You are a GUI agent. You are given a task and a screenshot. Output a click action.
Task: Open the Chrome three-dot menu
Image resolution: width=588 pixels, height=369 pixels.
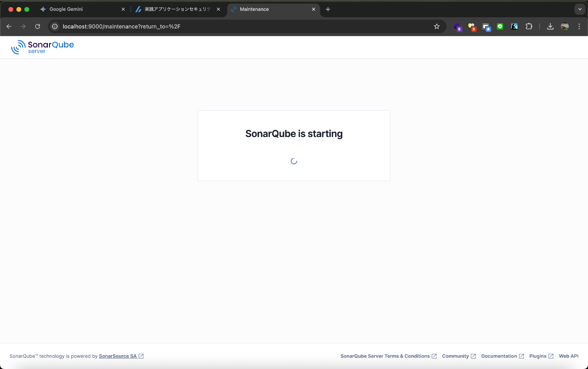(x=579, y=26)
